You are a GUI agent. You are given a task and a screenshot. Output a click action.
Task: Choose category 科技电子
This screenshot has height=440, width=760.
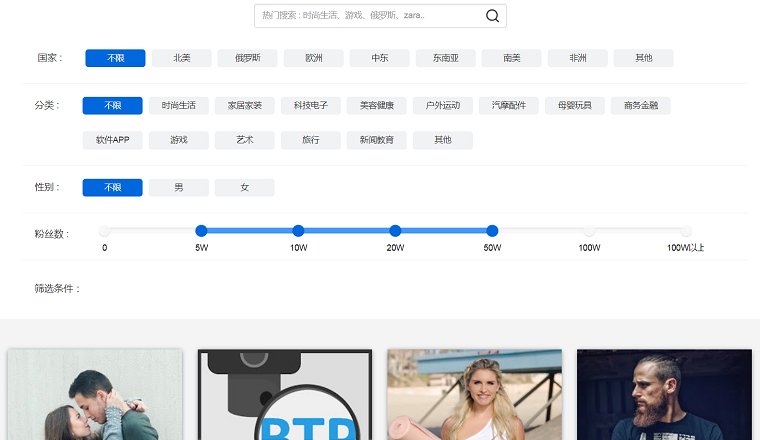pos(311,106)
